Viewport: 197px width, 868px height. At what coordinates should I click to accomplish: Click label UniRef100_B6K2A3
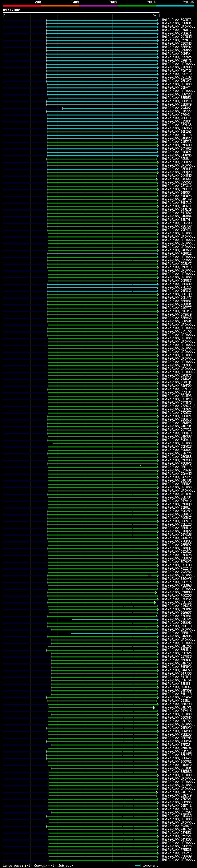pos(176,132)
